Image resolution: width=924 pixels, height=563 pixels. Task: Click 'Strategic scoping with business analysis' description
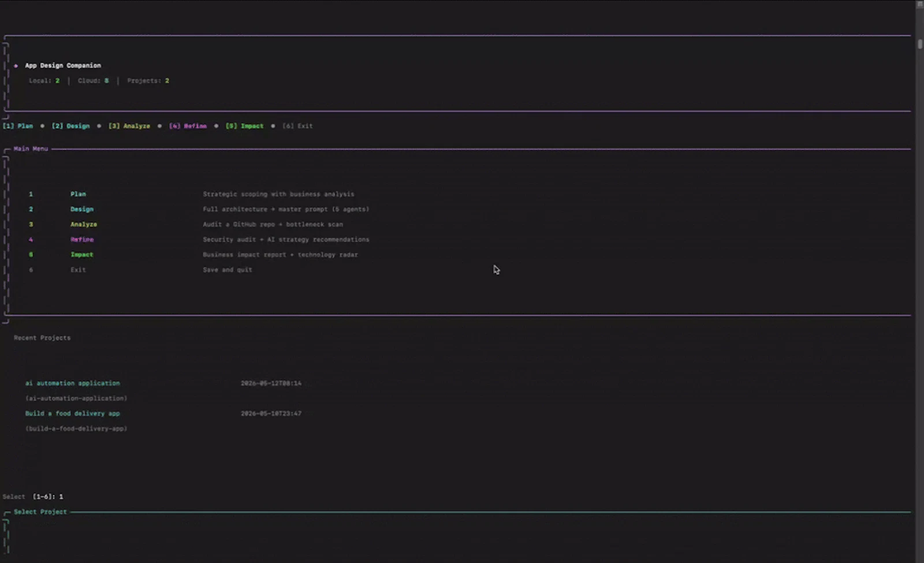coord(278,194)
